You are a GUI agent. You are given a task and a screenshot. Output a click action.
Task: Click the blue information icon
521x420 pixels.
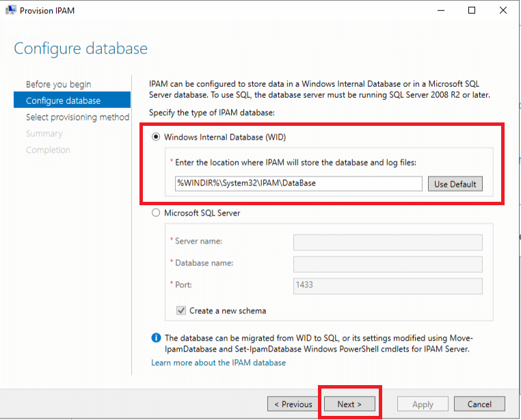[156, 338]
